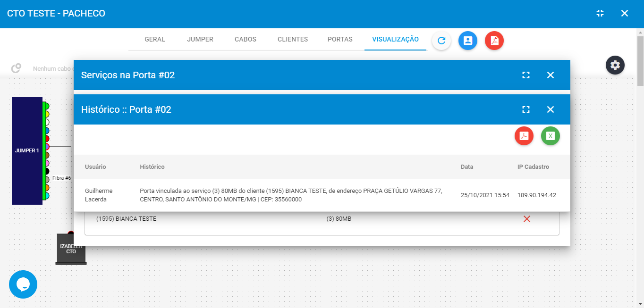644x308 pixels.
Task: Open the chat bubble support widget
Action: [x=23, y=284]
